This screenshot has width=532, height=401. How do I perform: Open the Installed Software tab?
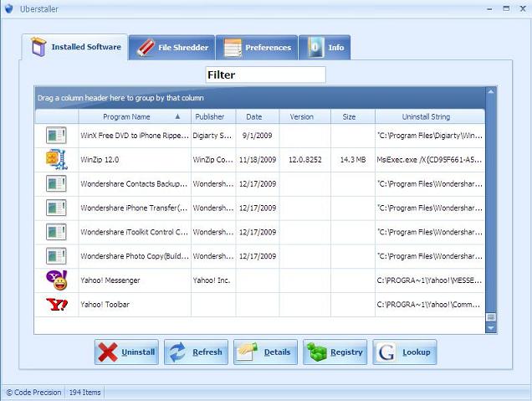coord(75,47)
